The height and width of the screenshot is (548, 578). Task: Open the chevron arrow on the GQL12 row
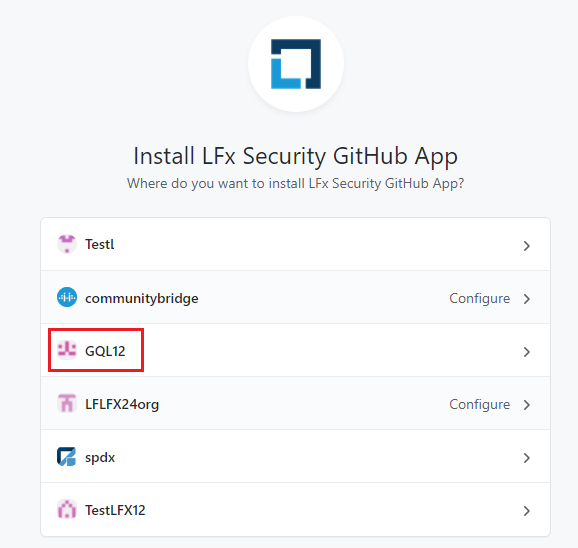coord(527,352)
